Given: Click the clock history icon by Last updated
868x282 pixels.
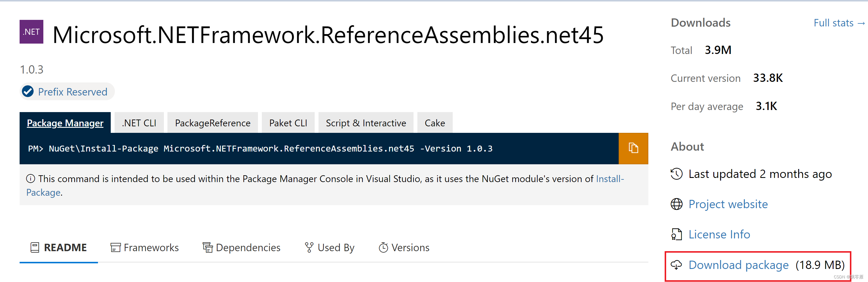Looking at the screenshot, I should pos(676,174).
